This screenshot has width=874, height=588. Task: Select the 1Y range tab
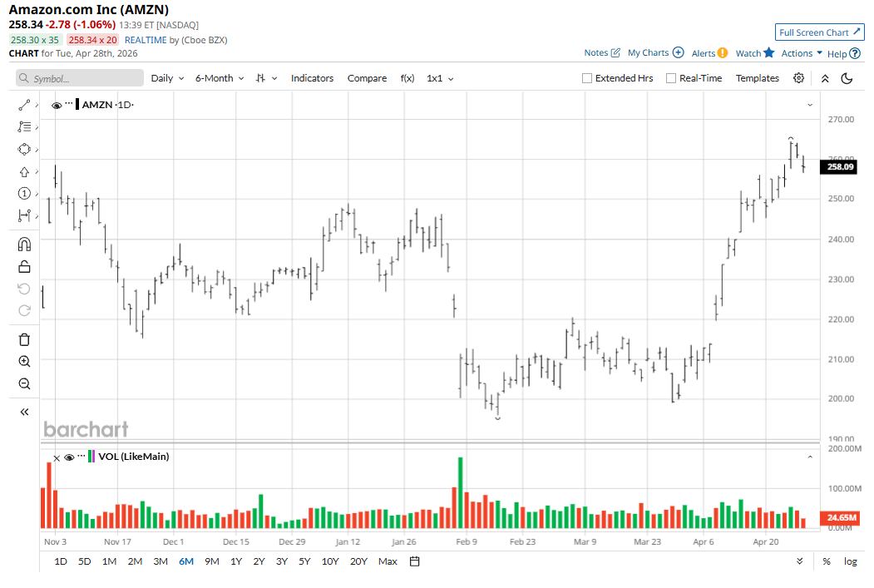(x=236, y=561)
